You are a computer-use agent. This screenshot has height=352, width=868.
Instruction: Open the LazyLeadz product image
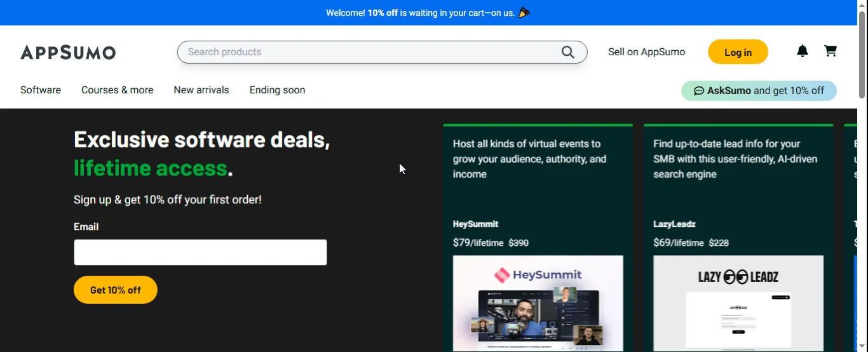tap(738, 304)
